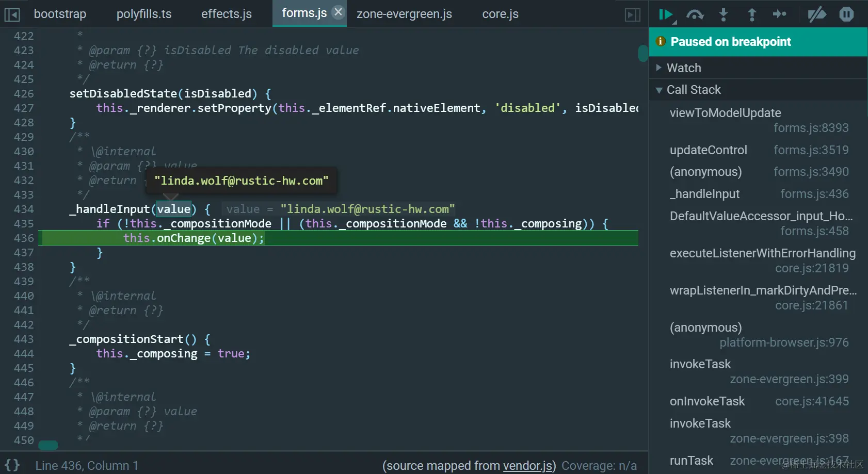Click the vertical editor scrollbar thumb

tap(643, 53)
